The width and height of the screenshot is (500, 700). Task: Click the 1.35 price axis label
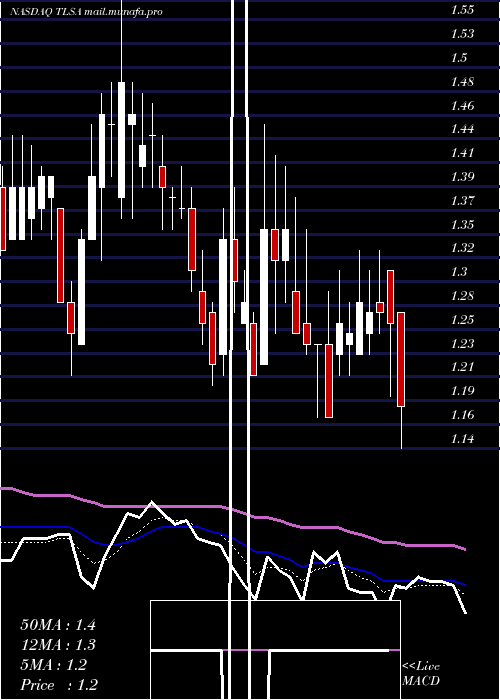462,224
